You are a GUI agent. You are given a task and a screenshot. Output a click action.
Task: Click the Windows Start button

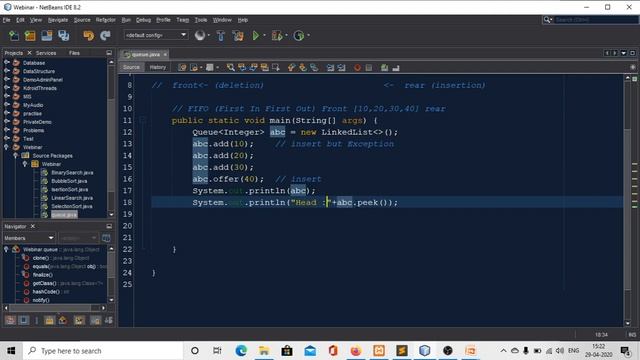[x=11, y=351]
